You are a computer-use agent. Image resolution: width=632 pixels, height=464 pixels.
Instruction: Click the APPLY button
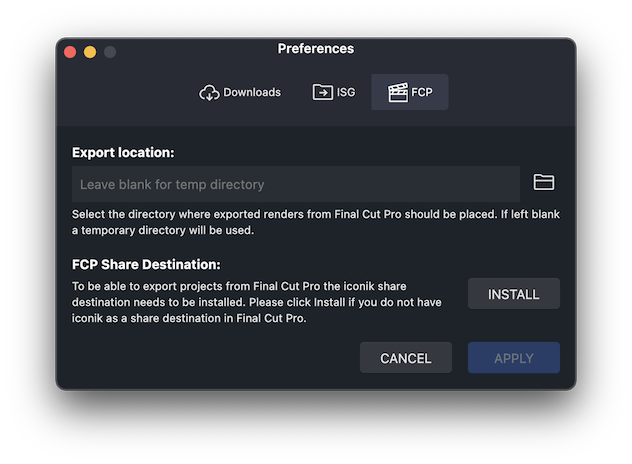(514, 358)
